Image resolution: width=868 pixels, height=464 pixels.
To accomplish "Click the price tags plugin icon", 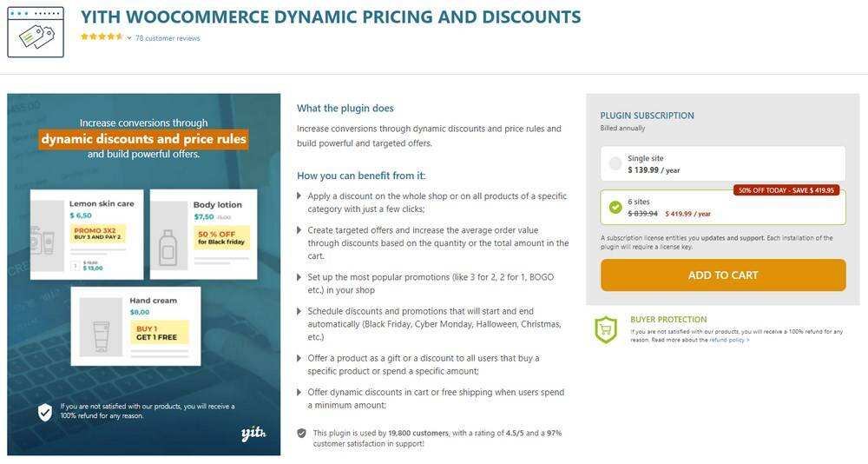I will pos(36,32).
